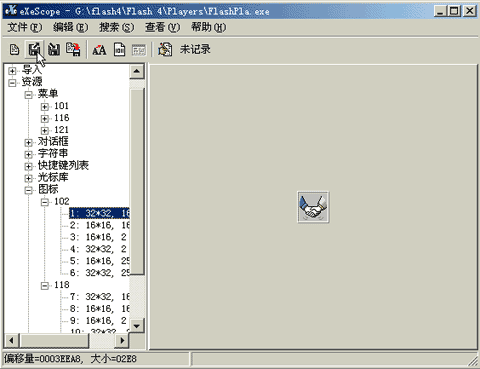480x369 pixels.
Task: Expand menu resource 101
Action: tap(45, 107)
